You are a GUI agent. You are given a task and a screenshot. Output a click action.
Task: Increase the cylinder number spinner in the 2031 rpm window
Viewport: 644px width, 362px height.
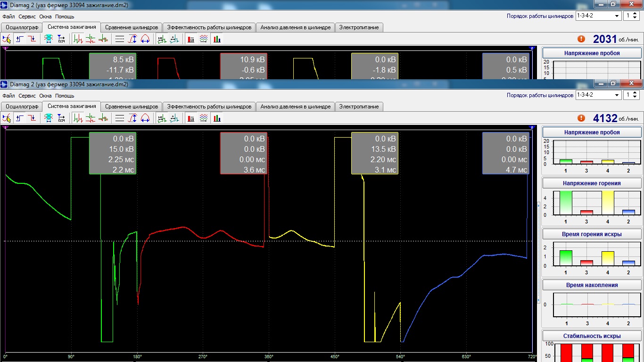pyautogui.click(x=635, y=14)
